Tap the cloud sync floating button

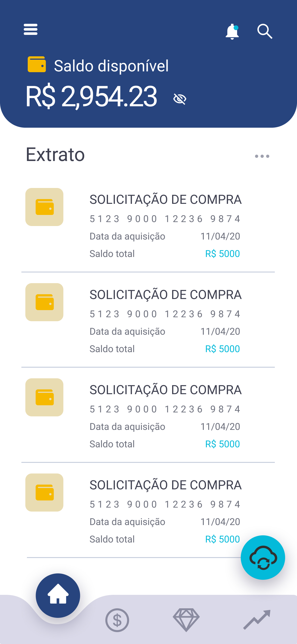[263, 557]
